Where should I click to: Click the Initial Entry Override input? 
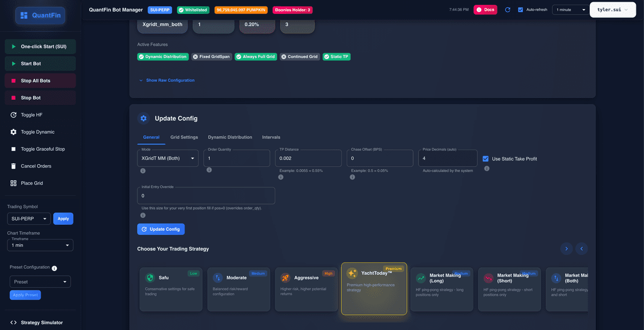206,196
